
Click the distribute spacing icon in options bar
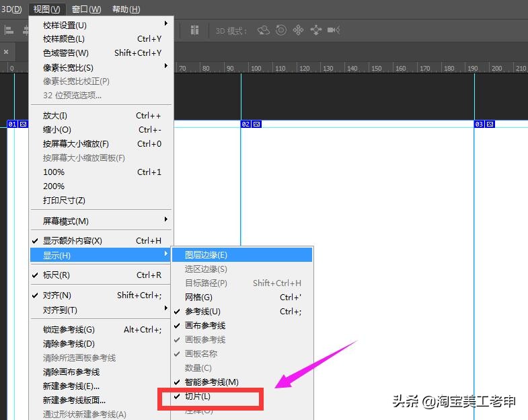click(194, 30)
